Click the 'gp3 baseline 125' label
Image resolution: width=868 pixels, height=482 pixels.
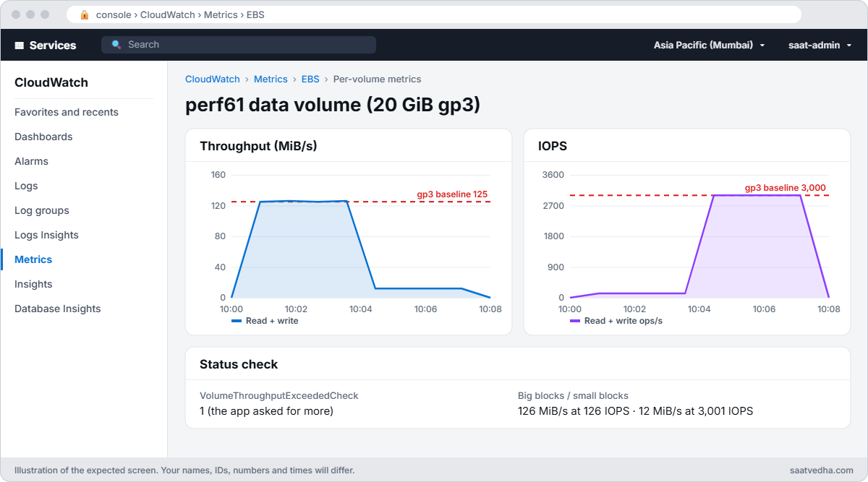[452, 194]
